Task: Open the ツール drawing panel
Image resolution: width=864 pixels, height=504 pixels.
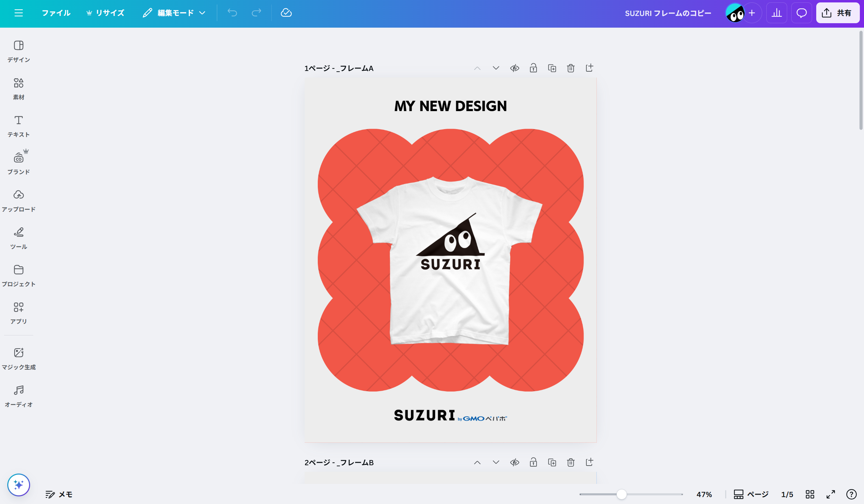Action: click(19, 238)
